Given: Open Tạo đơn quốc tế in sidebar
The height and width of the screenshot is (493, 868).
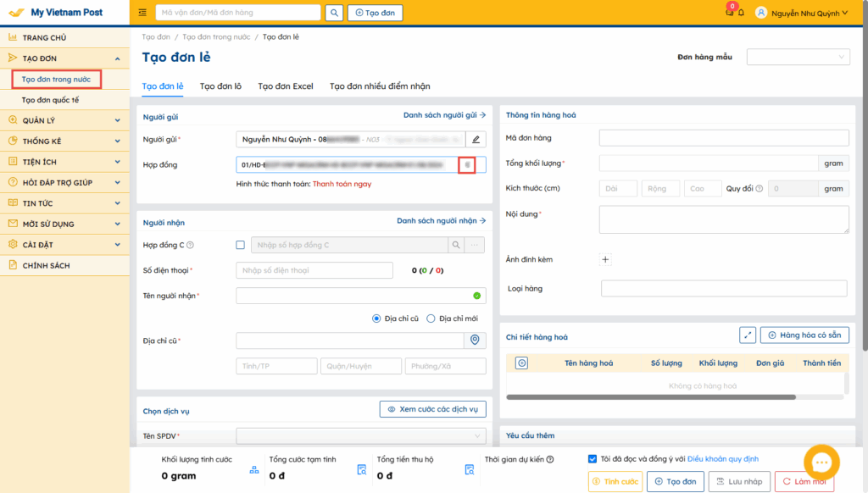Looking at the screenshot, I should [x=50, y=100].
